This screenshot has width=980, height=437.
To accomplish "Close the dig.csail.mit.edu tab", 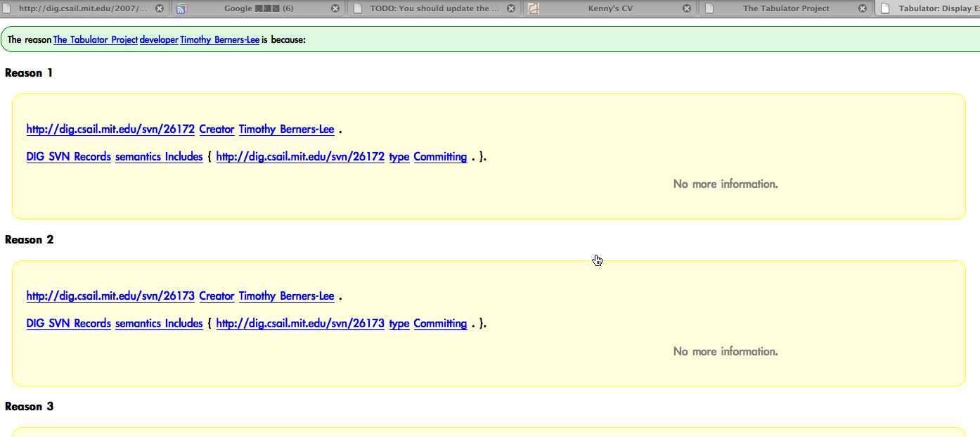I will coord(160,8).
